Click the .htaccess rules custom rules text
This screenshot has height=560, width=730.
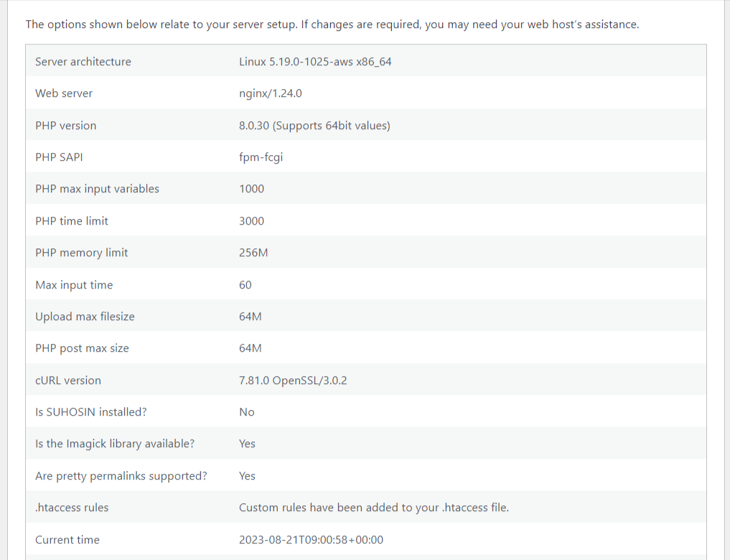coord(374,507)
